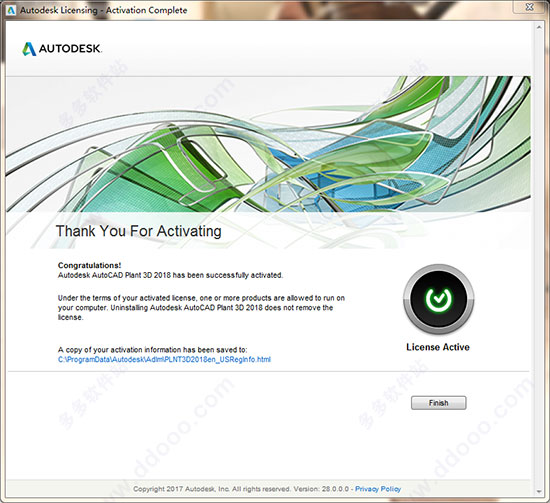Image resolution: width=550 pixels, height=503 pixels.
Task: Click the 'Under the terms' license paragraph
Action: 201,308
